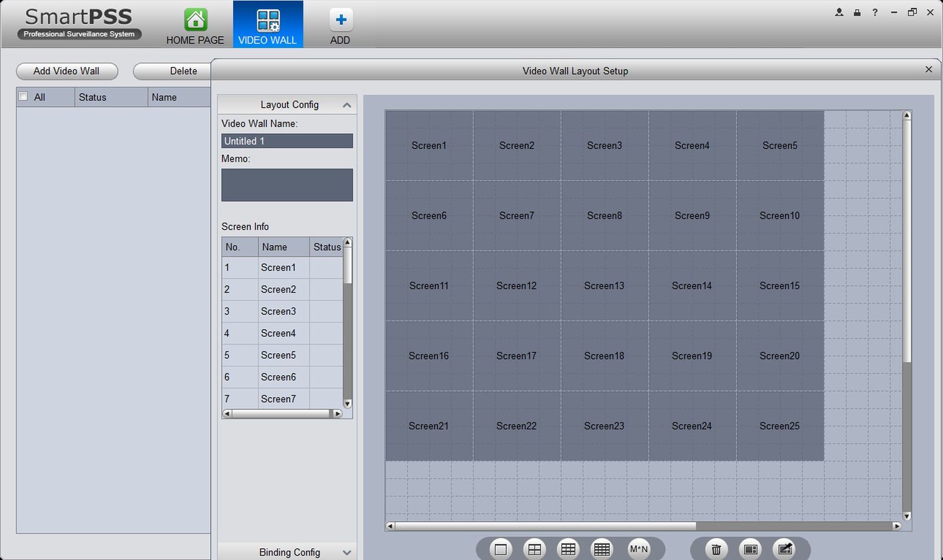Image resolution: width=943 pixels, height=560 pixels.
Task: Check the All checkbox in the wall list
Action: (x=24, y=97)
